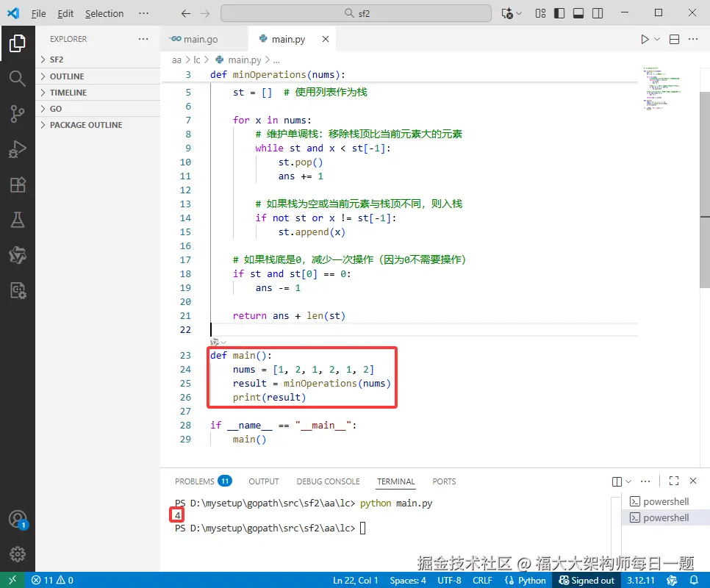Switch to the PORTS panel tab
710x588 pixels.
point(444,481)
